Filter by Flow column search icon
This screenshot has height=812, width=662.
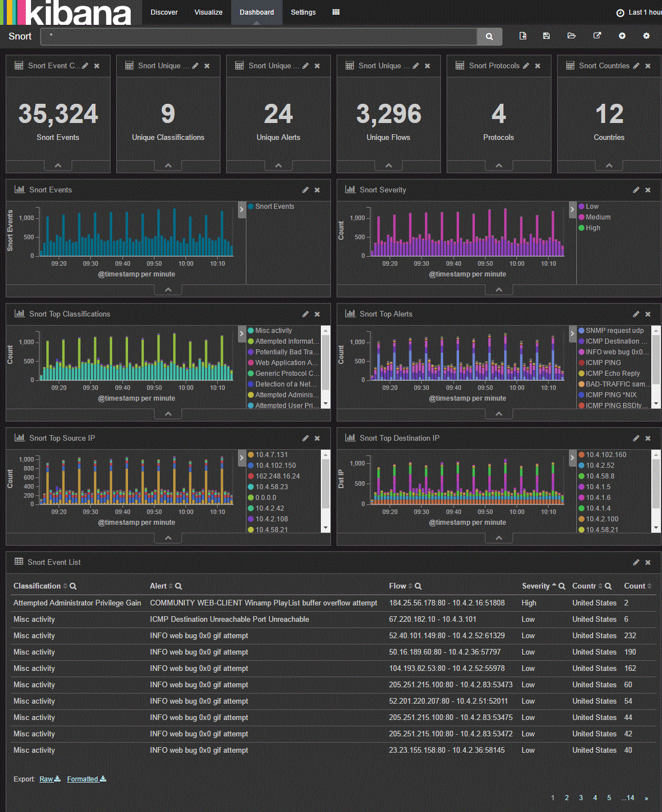(418, 586)
